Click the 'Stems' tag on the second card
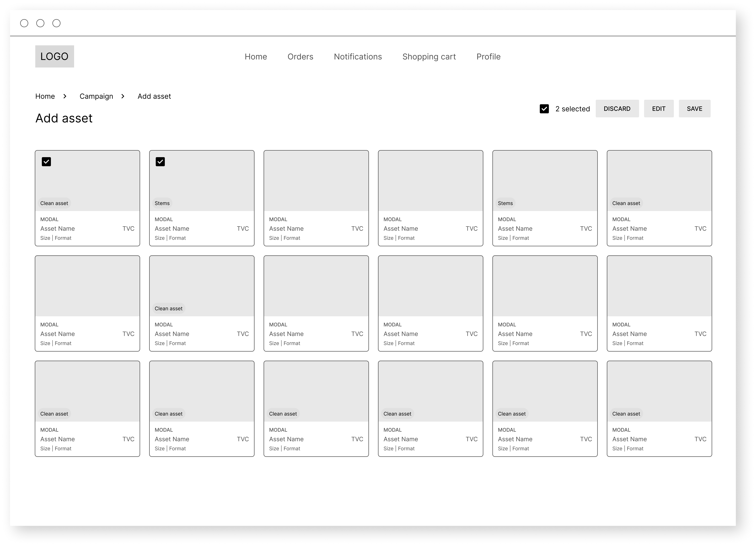Viewport: 756px width, 546px height. (x=162, y=203)
